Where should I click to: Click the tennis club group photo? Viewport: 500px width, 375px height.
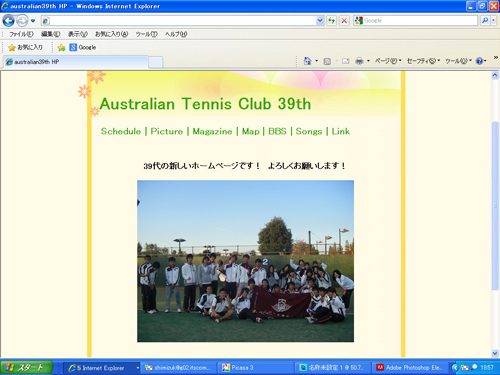coord(245,261)
